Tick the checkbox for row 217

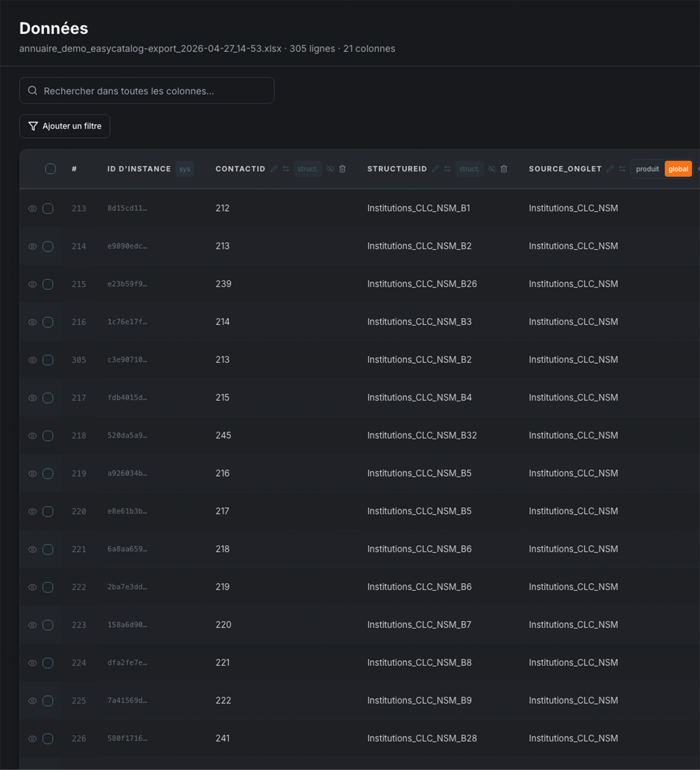(x=48, y=398)
